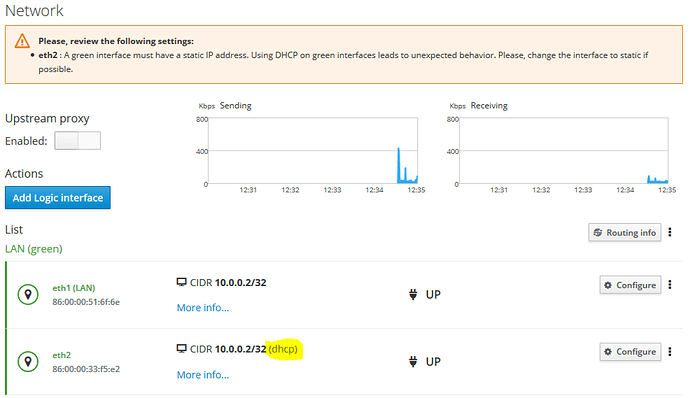
Task: Click the dhcp label on eth2 CIDR
Action: (x=283, y=349)
